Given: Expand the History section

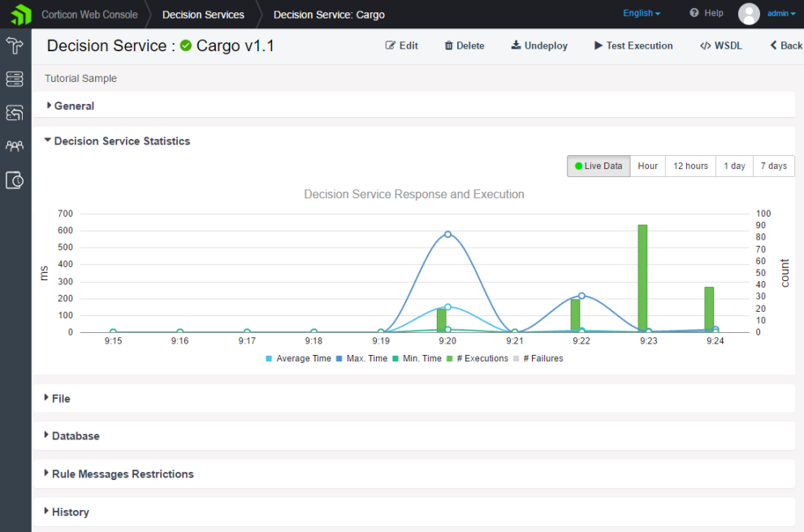Looking at the screenshot, I should 67,512.
